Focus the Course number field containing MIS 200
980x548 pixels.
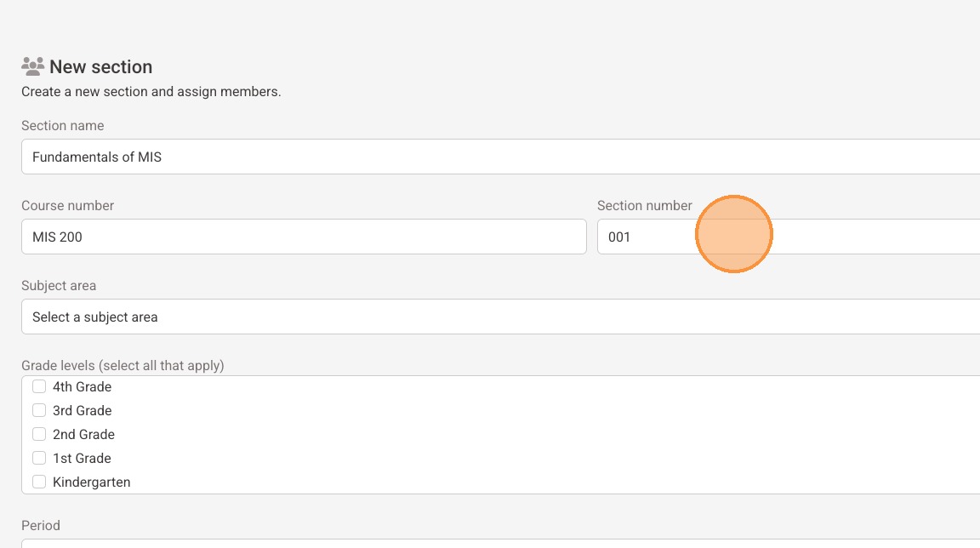pos(304,237)
